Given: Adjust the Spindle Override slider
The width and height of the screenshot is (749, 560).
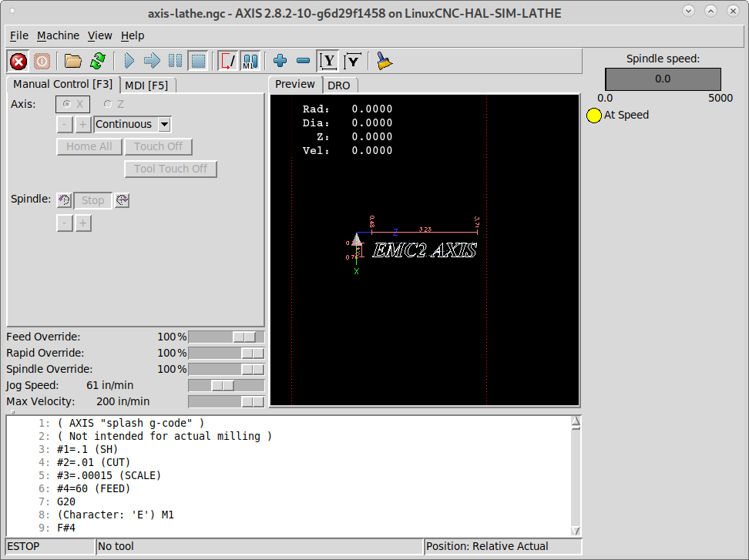Looking at the screenshot, I should [227, 370].
